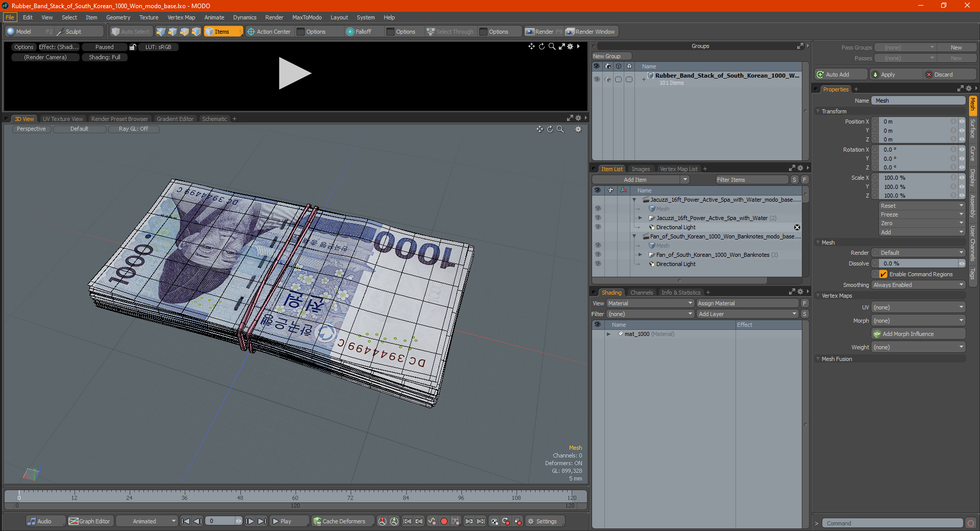The height and width of the screenshot is (531, 980).
Task: Select Edges selection mode icon
Action: (173, 32)
